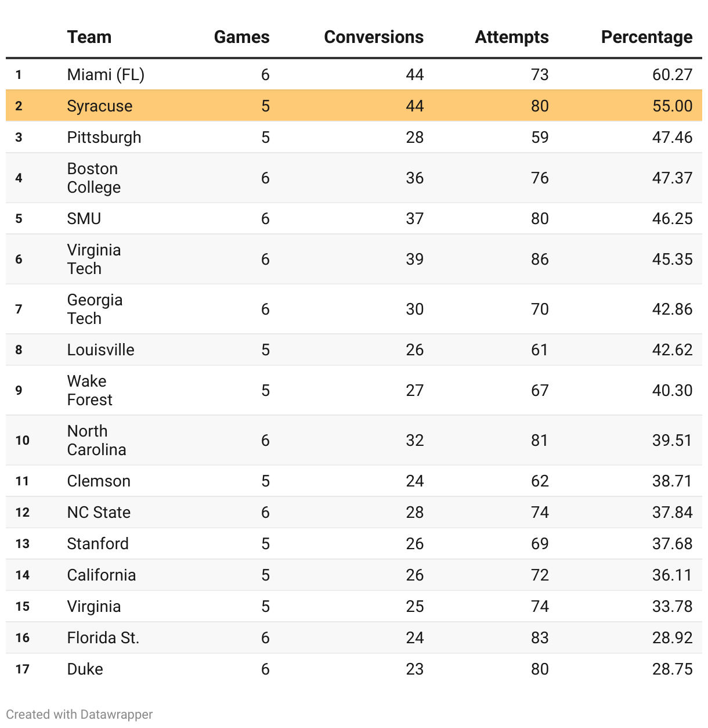This screenshot has width=708, height=728.
Task: Click the Team column header
Action: coord(89,37)
